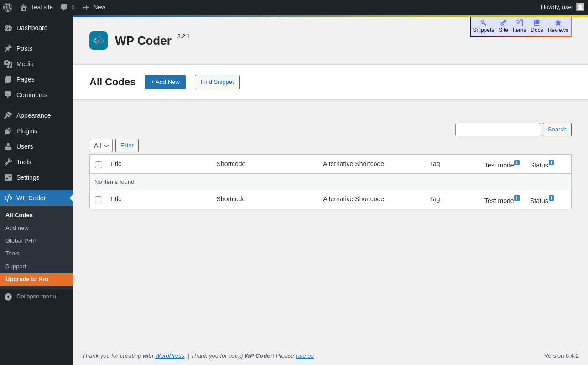Click Status info icon in table footer
588x365 pixels.
coord(551,198)
